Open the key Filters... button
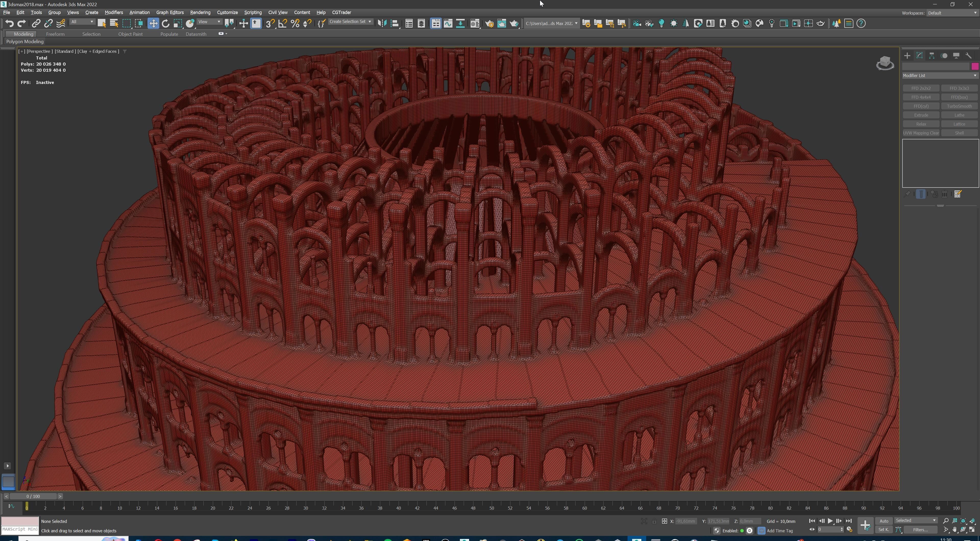Viewport: 980px width, 541px height. tap(920, 530)
